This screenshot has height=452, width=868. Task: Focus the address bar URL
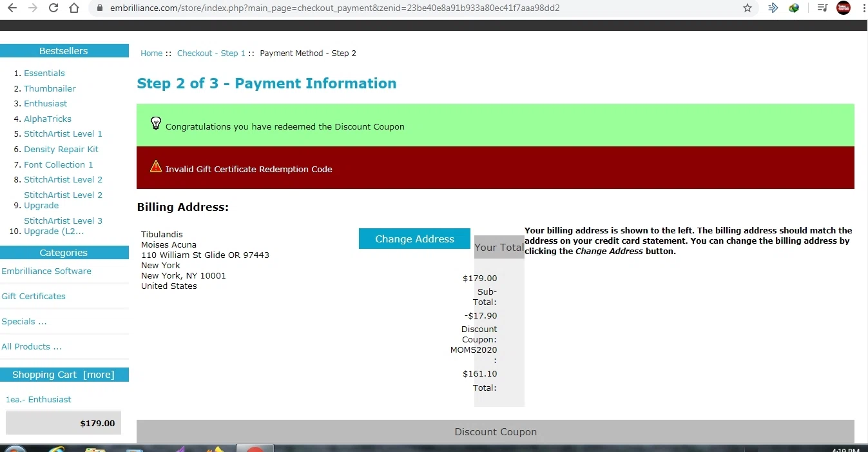point(334,8)
